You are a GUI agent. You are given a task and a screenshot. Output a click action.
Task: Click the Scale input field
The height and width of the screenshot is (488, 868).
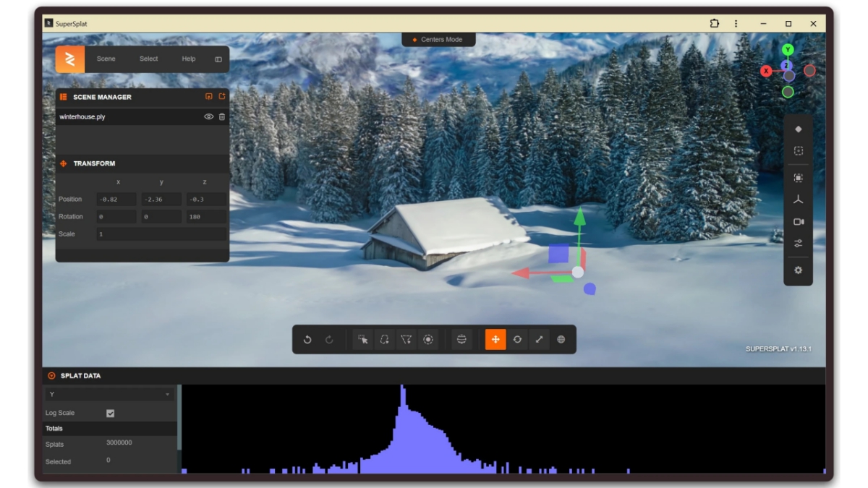click(161, 234)
